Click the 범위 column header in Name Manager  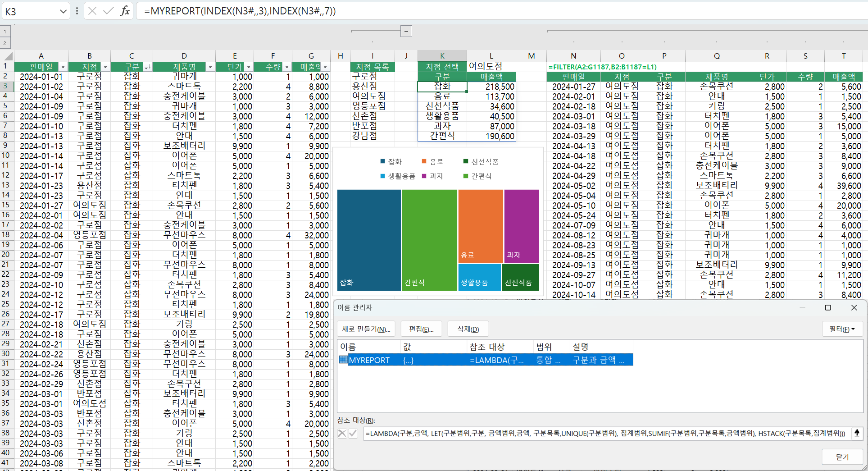pyautogui.click(x=552, y=347)
